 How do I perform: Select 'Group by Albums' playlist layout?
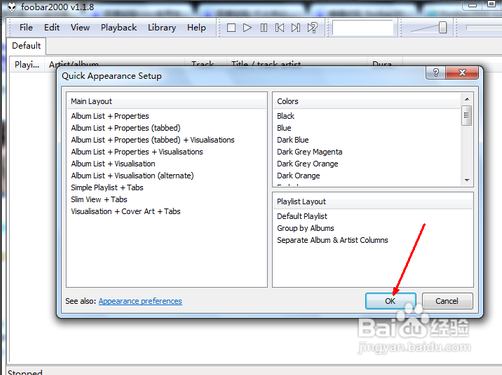click(x=305, y=228)
